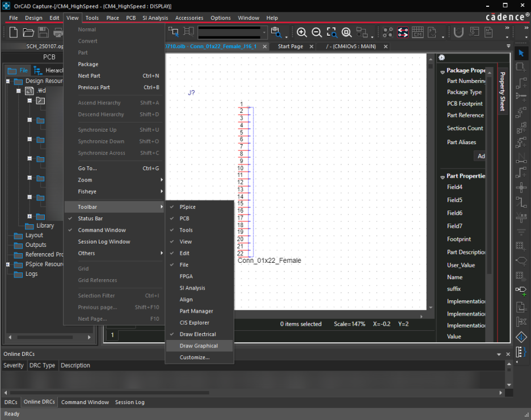Viewport: 531px width, 420px height.
Task: Toggle the Status Bar option
Action: click(114, 219)
